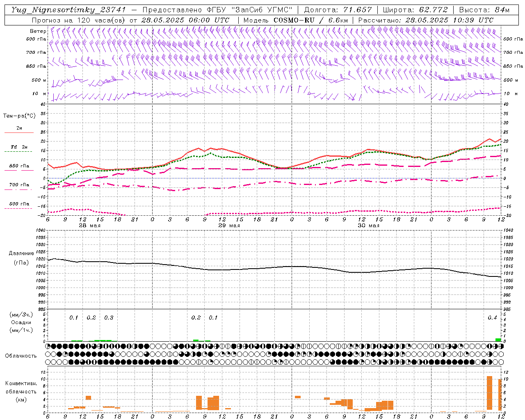Click the (мм/1ч.) precipitation unit label

(21, 330)
